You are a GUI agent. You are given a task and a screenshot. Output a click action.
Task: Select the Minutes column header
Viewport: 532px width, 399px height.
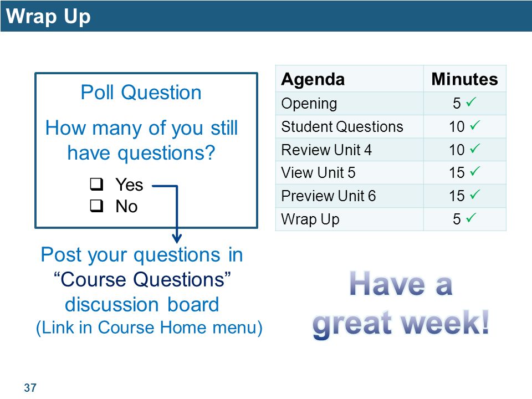464,79
